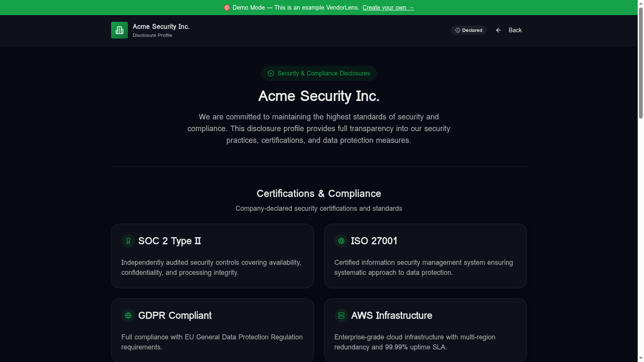Click the scrollbar up arrow

641,3
